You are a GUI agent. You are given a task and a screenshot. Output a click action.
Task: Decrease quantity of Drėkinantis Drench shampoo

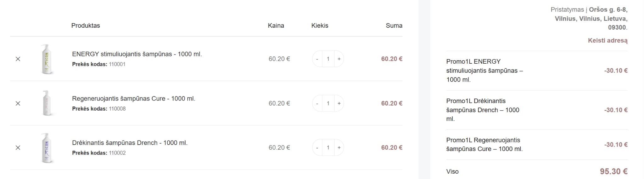click(317, 147)
